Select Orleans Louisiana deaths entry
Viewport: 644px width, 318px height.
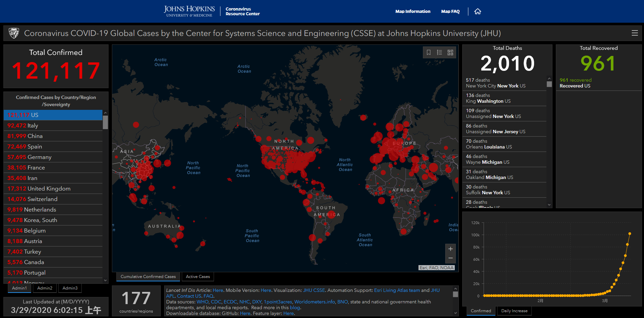pyautogui.click(x=504, y=144)
